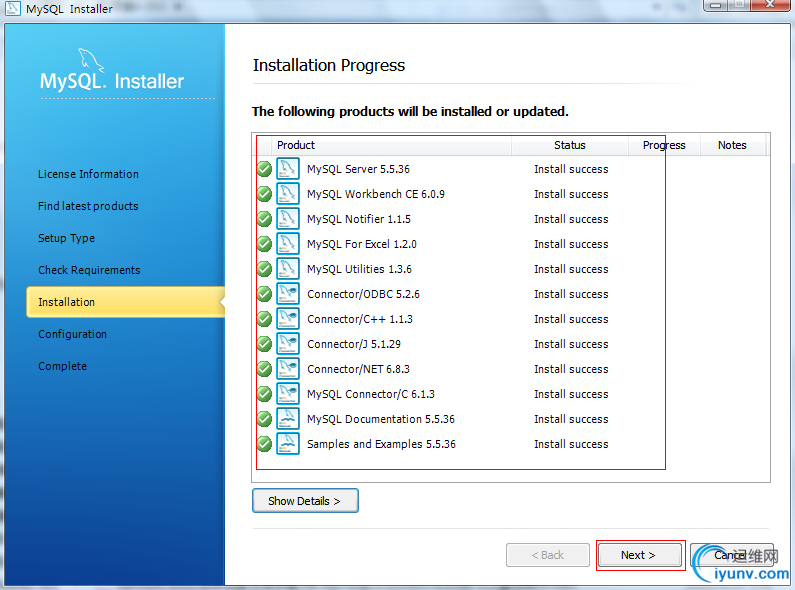Click the Connector/C++ 1.1.3 product icon

pyautogui.click(x=287, y=319)
